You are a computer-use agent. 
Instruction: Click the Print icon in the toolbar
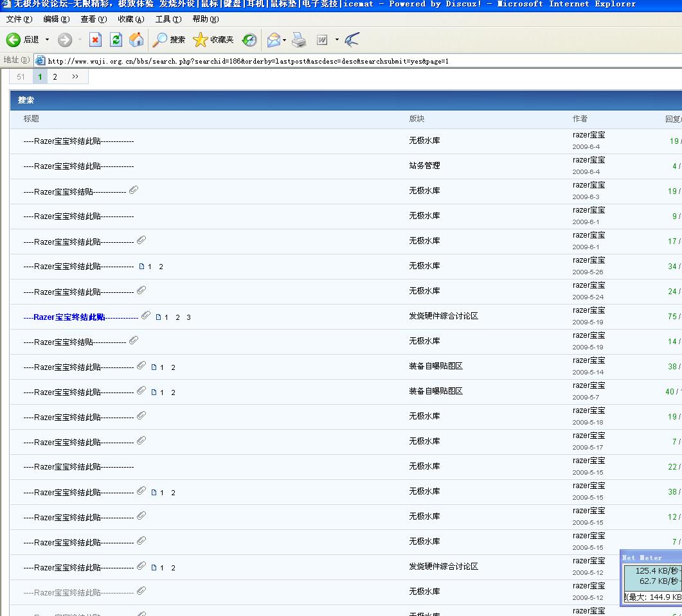pos(298,40)
